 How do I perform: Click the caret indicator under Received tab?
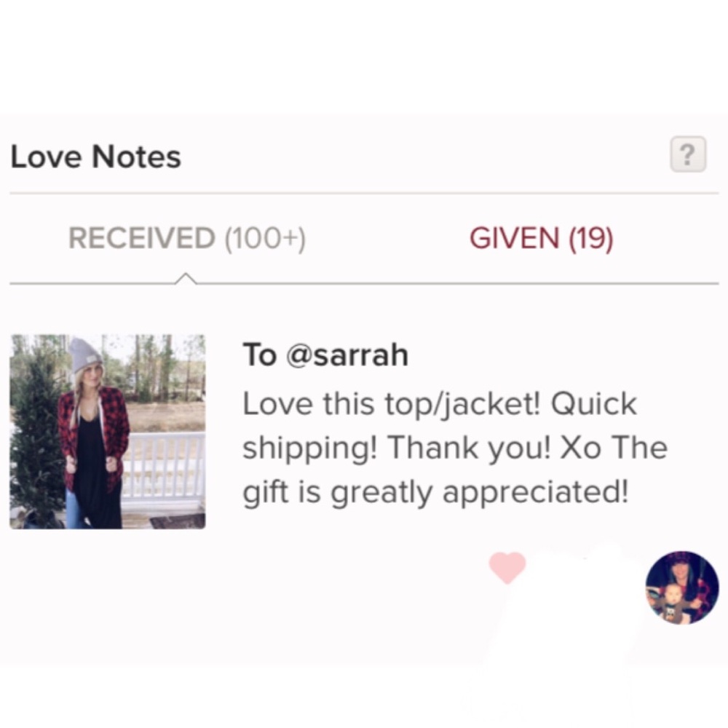pos(186,279)
